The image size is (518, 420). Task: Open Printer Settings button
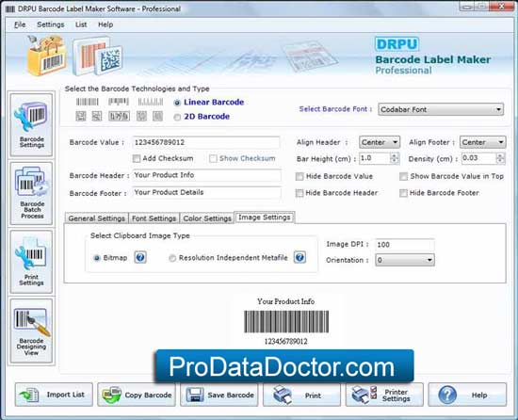click(384, 395)
